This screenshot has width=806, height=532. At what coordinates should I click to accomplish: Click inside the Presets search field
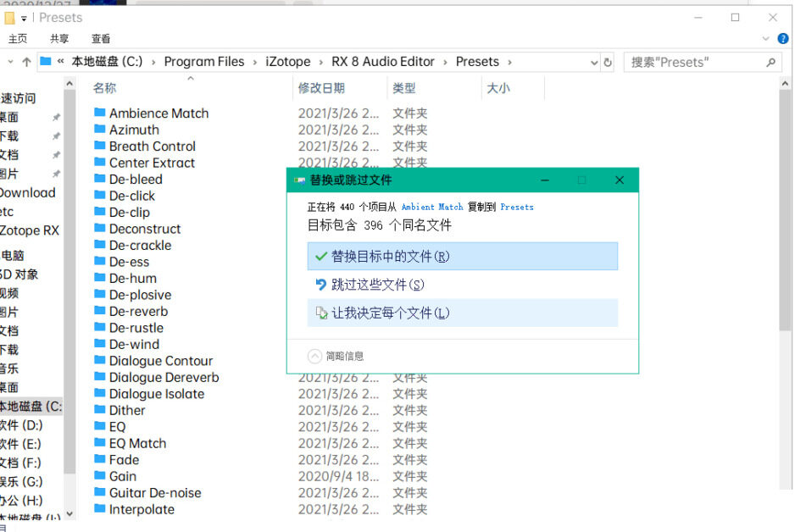click(x=691, y=62)
